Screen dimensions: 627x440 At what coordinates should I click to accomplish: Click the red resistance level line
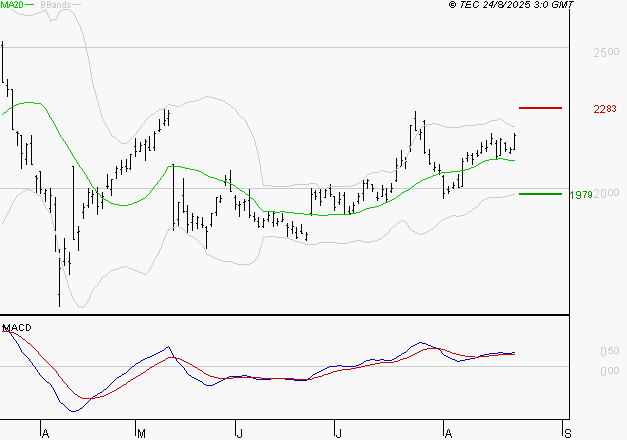[x=540, y=108]
